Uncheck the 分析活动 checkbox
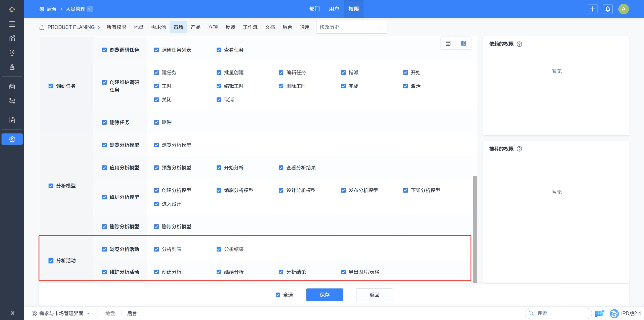 tap(51, 261)
